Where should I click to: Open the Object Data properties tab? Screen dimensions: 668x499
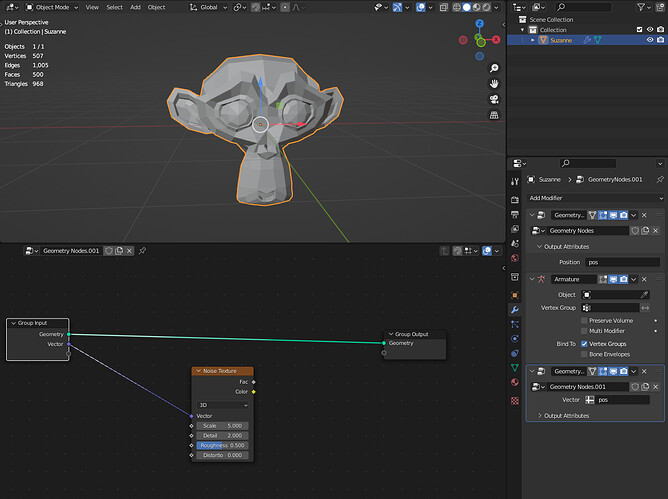(x=515, y=367)
